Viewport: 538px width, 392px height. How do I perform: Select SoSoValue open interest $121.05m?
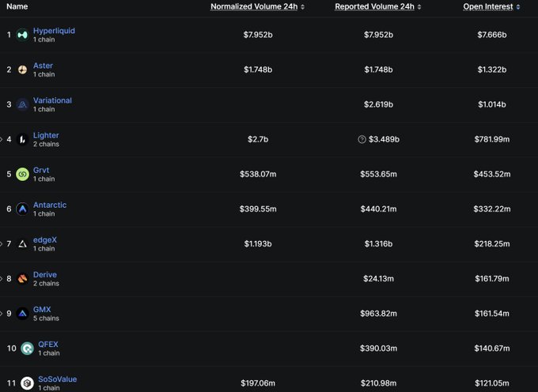point(491,383)
